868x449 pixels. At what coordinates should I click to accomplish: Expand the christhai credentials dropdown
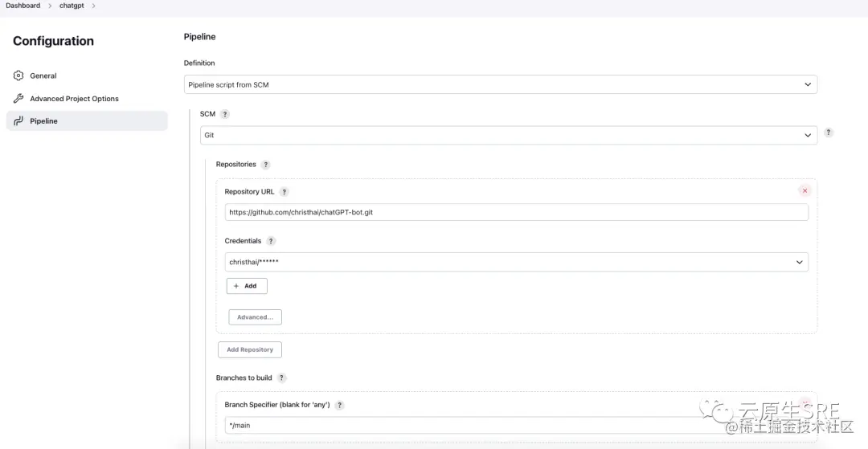point(517,262)
